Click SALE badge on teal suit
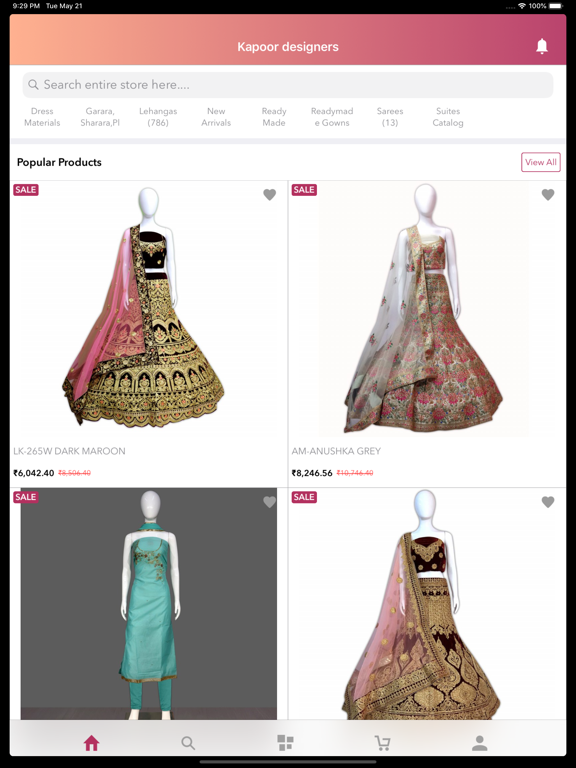The image size is (576, 768). coord(25,497)
